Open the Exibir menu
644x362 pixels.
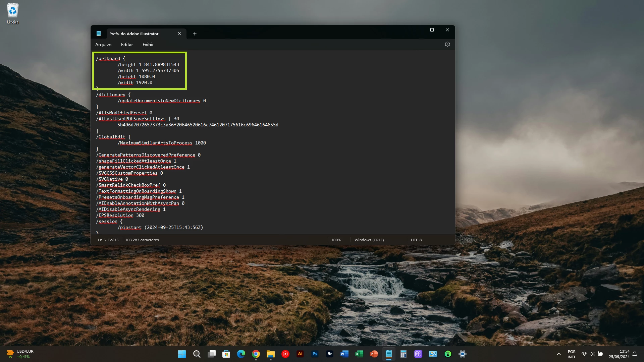coord(148,45)
